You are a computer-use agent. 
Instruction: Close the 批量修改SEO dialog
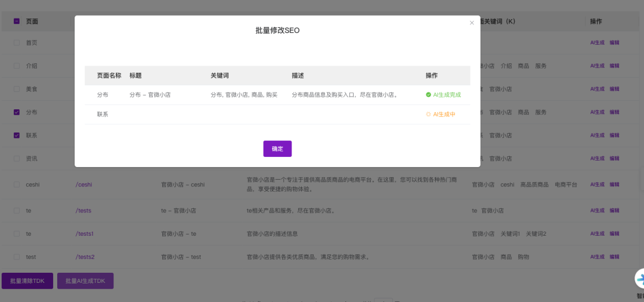tap(472, 23)
